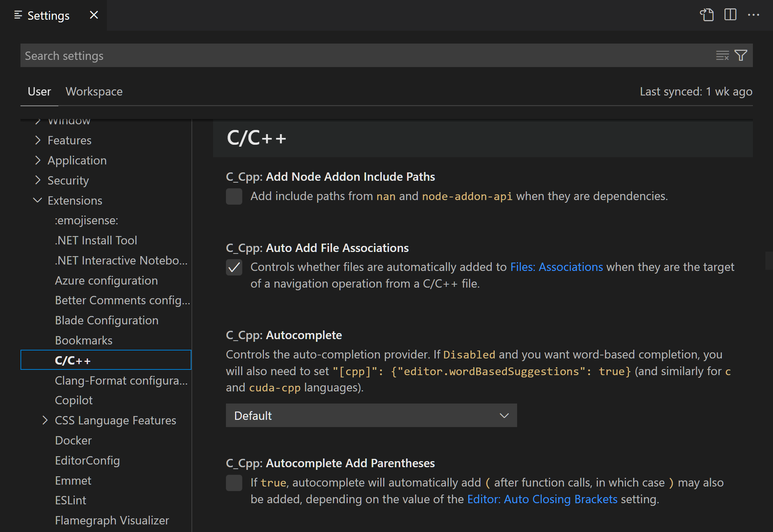Viewport: 773px width, 532px height.
Task: Open the Files: Associations link
Action: (556, 267)
